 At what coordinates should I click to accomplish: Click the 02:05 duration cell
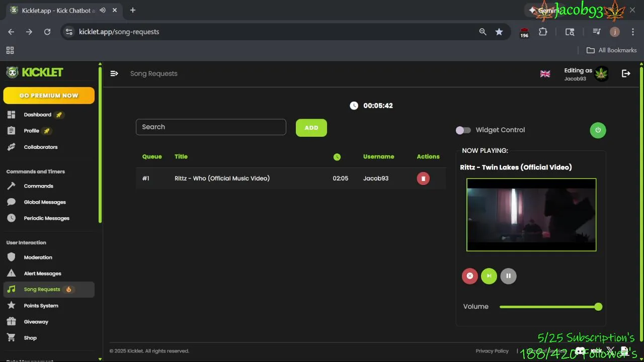coord(341,178)
